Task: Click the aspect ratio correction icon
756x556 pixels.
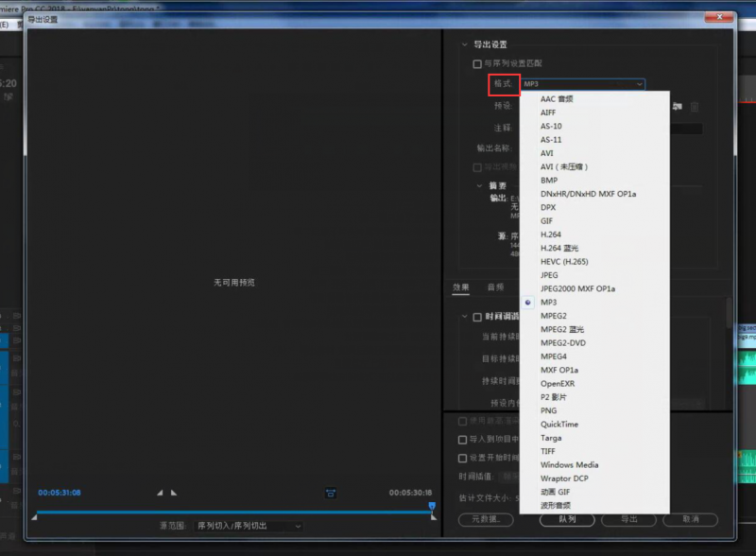Action: pos(331,493)
